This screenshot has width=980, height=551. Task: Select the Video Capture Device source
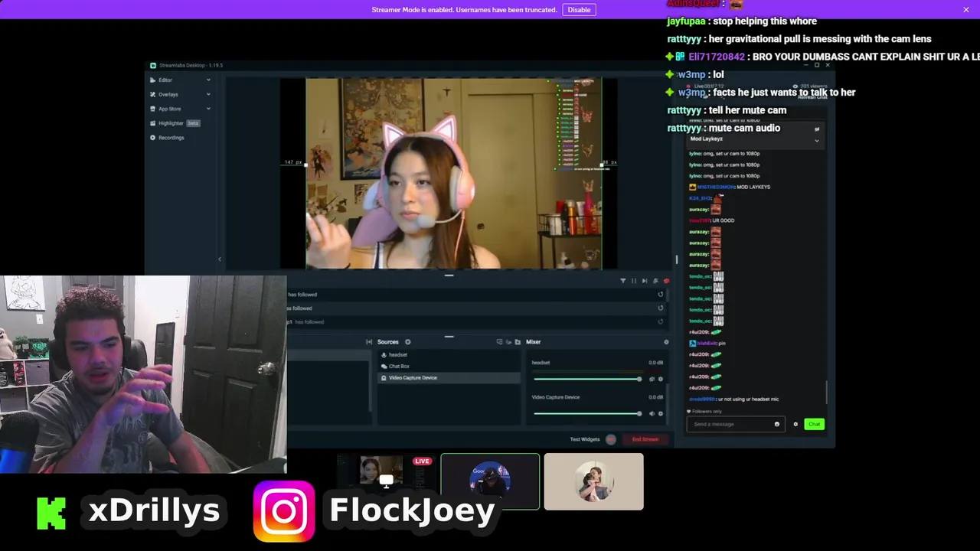(448, 378)
